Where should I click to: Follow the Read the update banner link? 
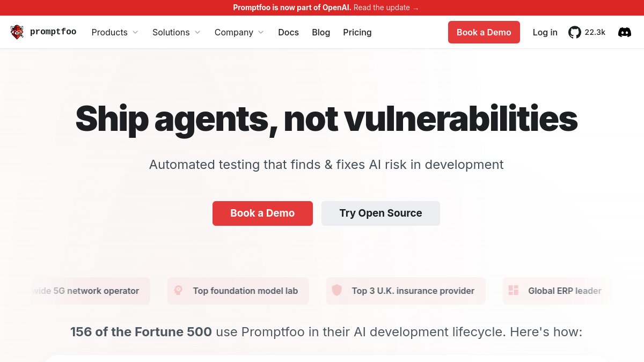click(x=386, y=8)
